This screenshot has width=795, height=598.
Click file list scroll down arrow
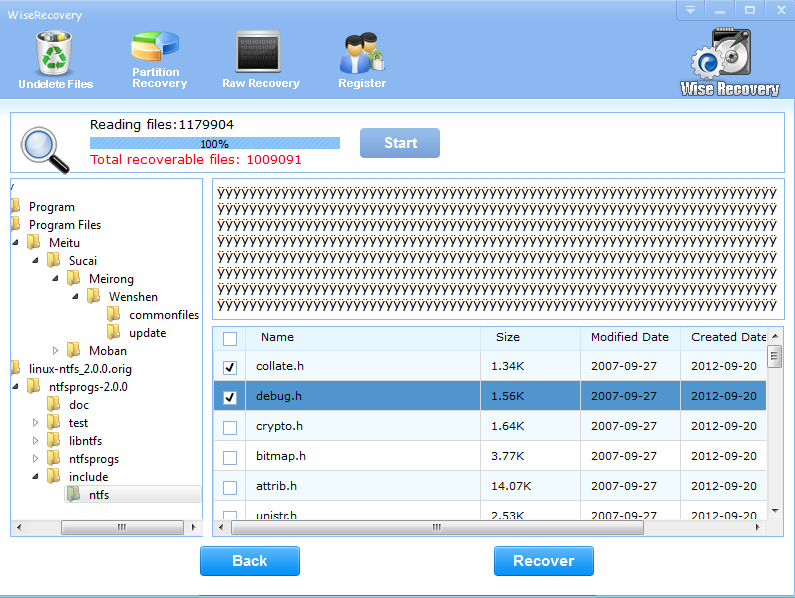[775, 511]
